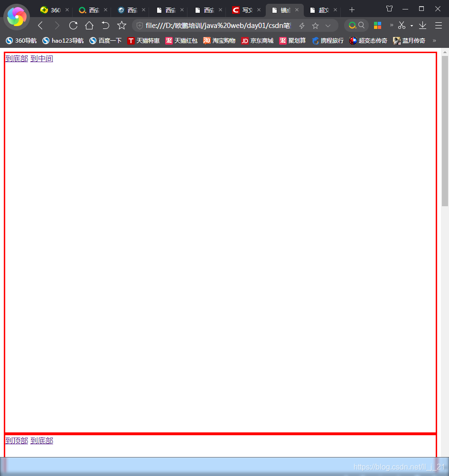Image resolution: width=449 pixels, height=476 pixels.
Task: Open the 天猫特惠 bookmark
Action: pos(143,41)
